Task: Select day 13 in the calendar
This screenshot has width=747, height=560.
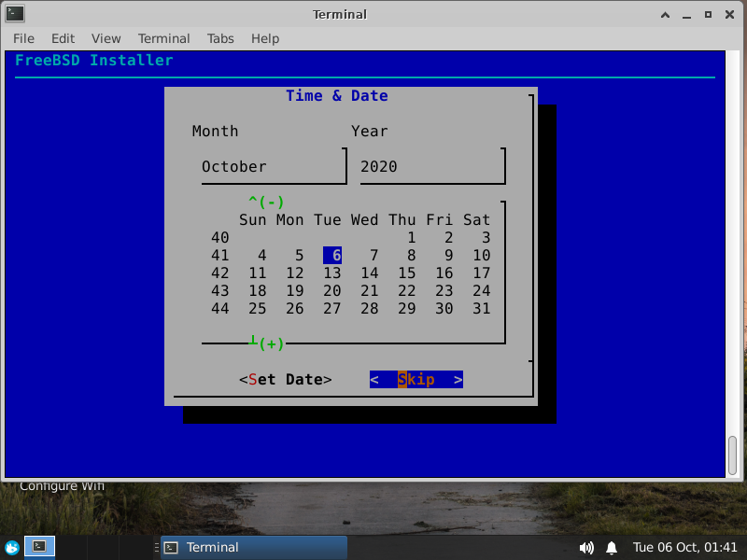Action: (332, 273)
